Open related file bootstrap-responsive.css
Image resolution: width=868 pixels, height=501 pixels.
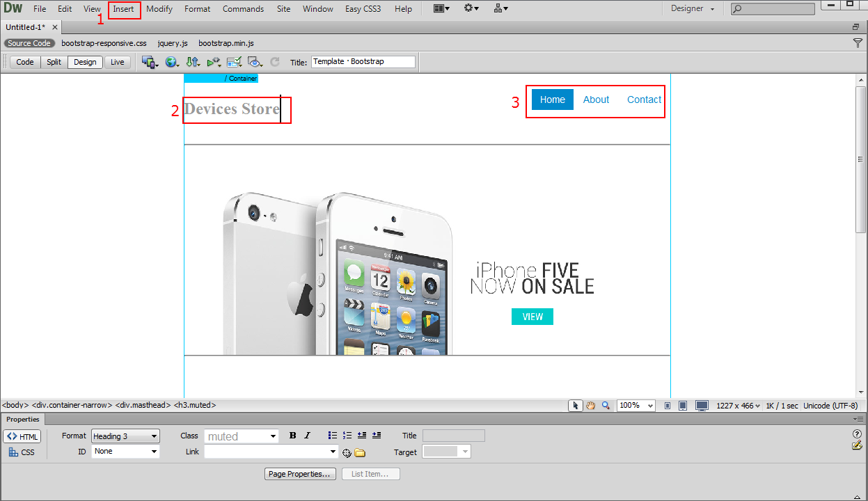coord(104,43)
